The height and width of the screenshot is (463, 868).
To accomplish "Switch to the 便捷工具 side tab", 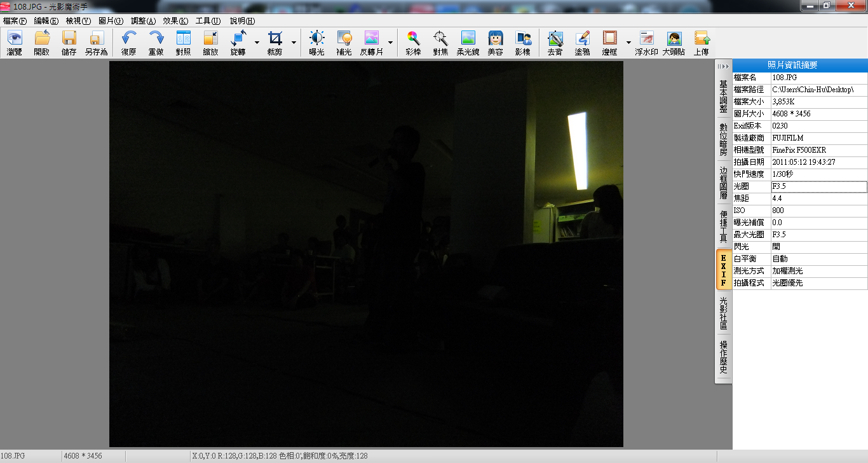I will tap(723, 226).
